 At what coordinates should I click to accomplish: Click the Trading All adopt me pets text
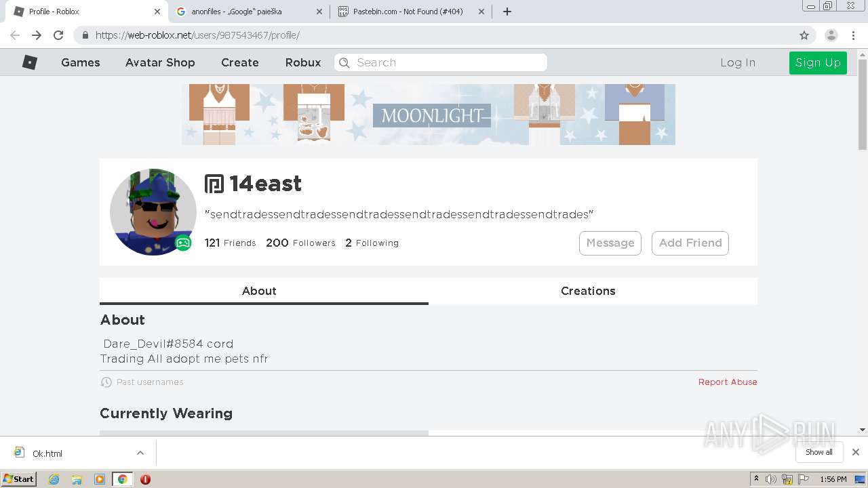click(x=184, y=359)
